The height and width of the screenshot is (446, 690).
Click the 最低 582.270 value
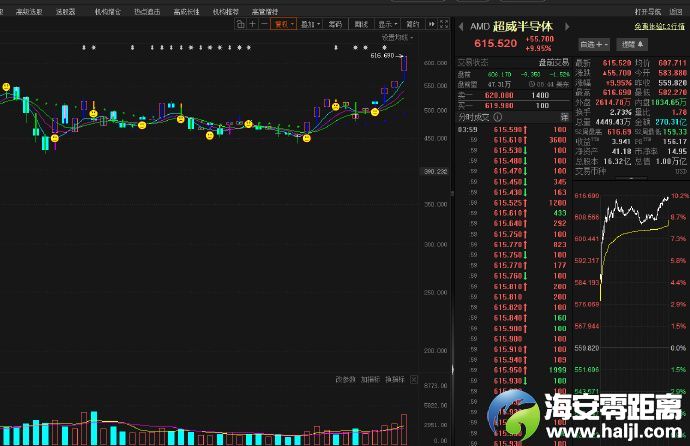pos(672,92)
